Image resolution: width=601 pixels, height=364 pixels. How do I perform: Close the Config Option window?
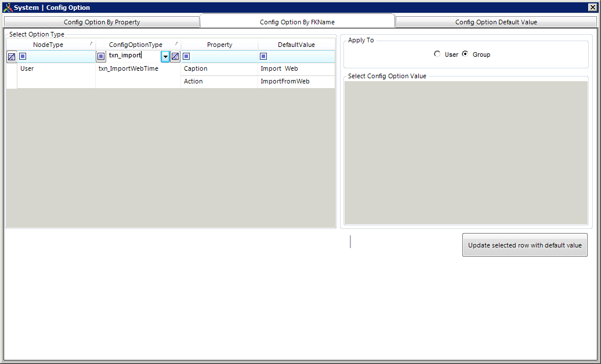point(592,8)
